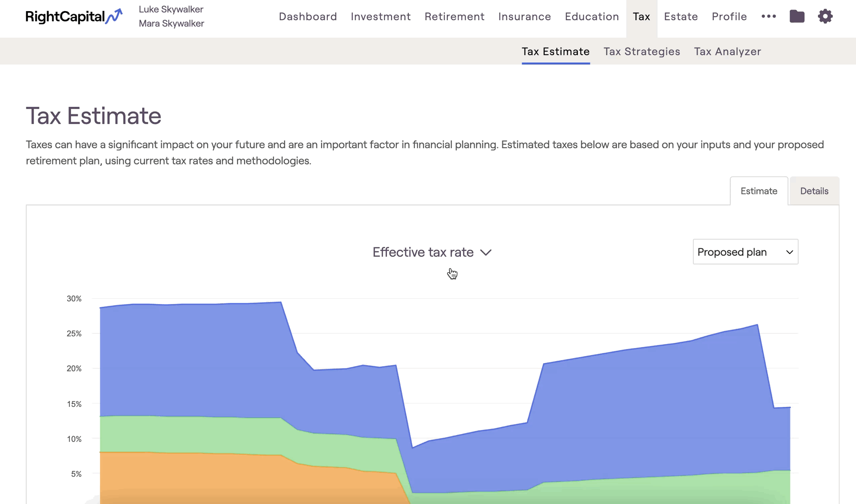Open the settings gear icon
This screenshot has height=504, width=856.
pos(825,16)
